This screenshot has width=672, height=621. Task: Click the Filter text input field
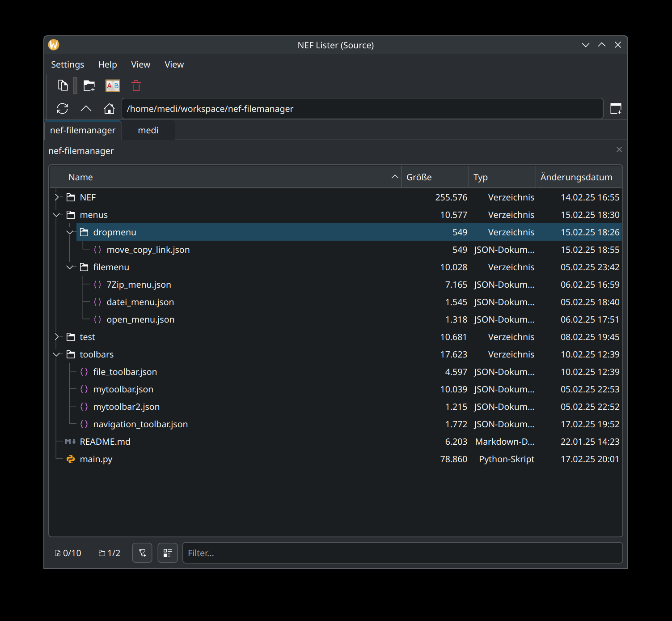pos(402,553)
